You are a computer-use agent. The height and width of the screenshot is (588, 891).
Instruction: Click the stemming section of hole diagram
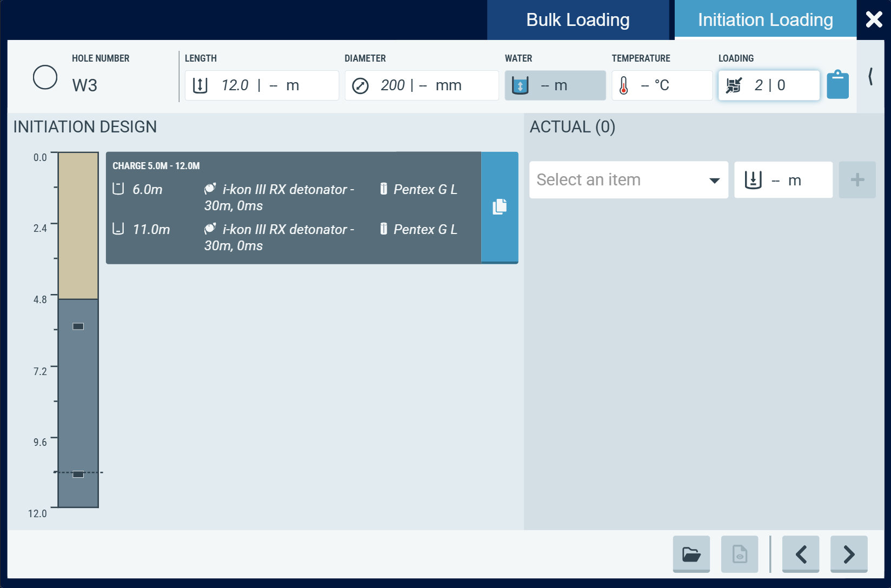[x=78, y=226]
